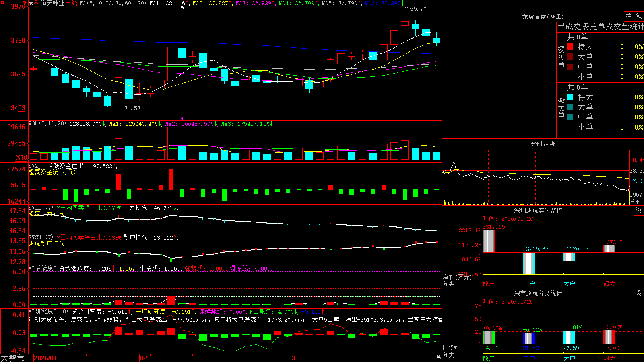The image size is (644, 362).
Task: Click the 散户持仓: 13.312 value
Action: click(149, 238)
